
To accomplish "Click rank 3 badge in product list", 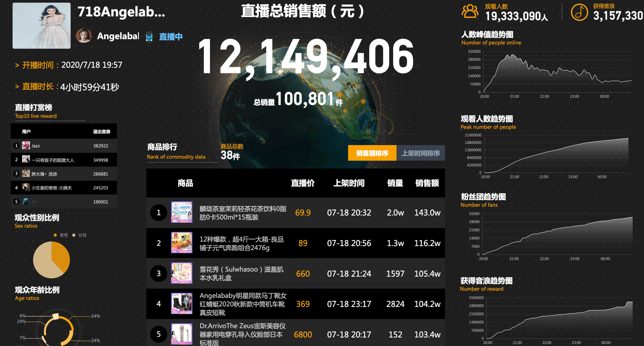I will (158, 273).
